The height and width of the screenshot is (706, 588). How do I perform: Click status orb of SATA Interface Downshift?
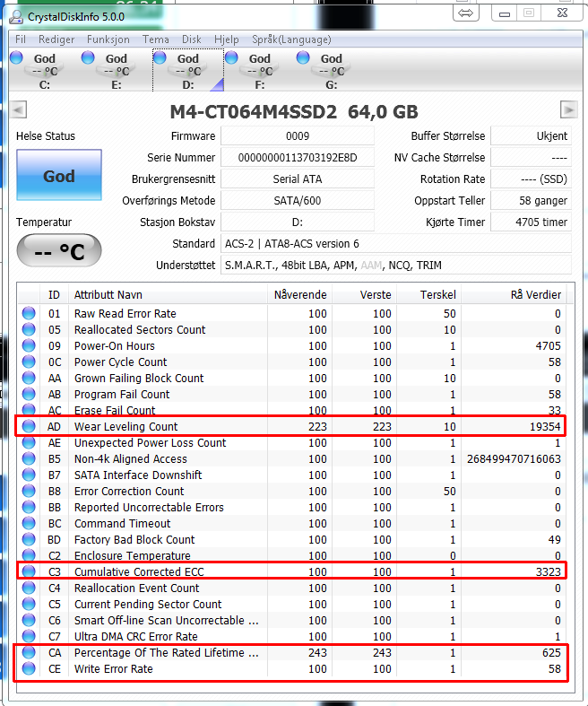coord(29,475)
